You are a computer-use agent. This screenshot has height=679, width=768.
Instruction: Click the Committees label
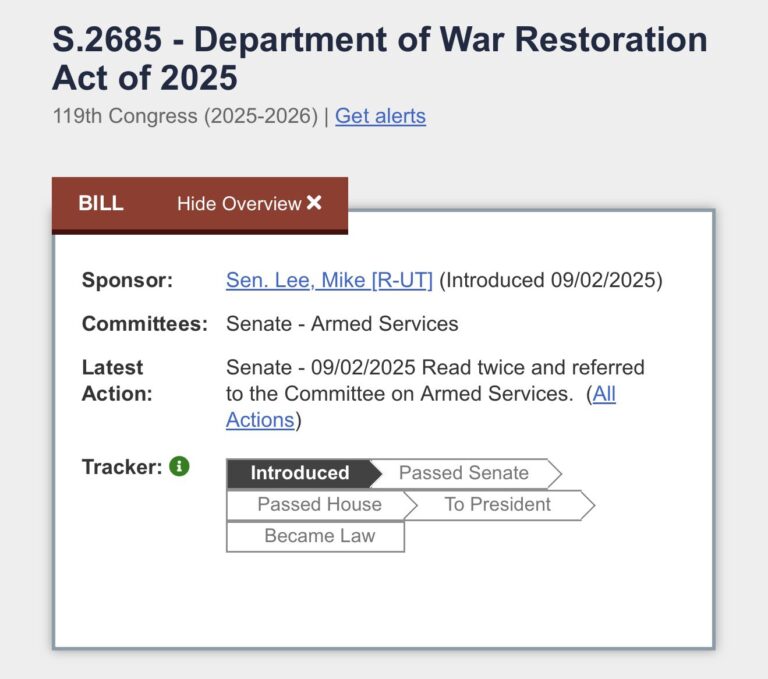(x=145, y=324)
